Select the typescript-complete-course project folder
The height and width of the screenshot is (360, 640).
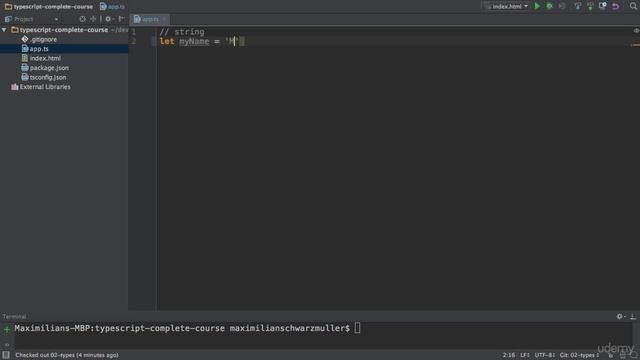pyautogui.click(x=64, y=30)
